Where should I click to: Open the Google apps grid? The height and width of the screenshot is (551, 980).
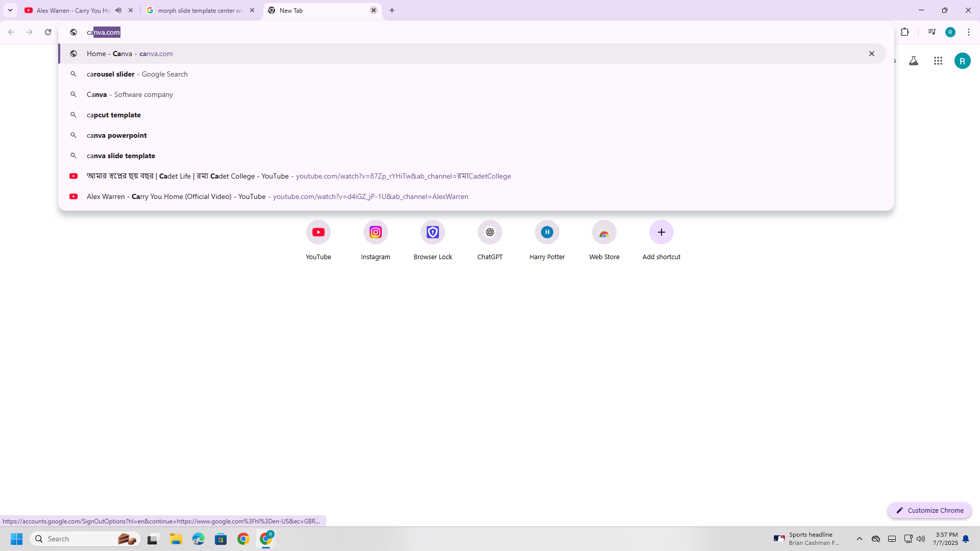click(x=938, y=61)
